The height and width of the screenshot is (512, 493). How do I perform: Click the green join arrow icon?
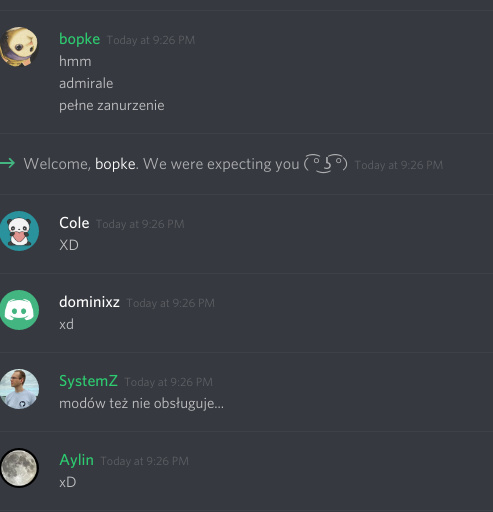pyautogui.click(x=7, y=163)
